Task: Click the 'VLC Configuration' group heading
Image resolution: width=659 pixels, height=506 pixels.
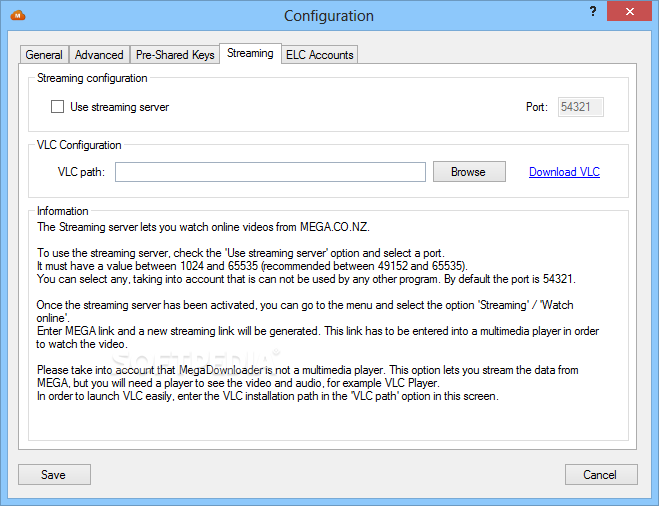Action: (x=79, y=145)
